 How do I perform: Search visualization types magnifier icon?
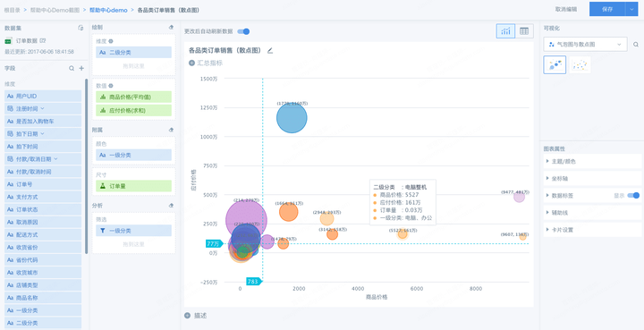pos(636,45)
